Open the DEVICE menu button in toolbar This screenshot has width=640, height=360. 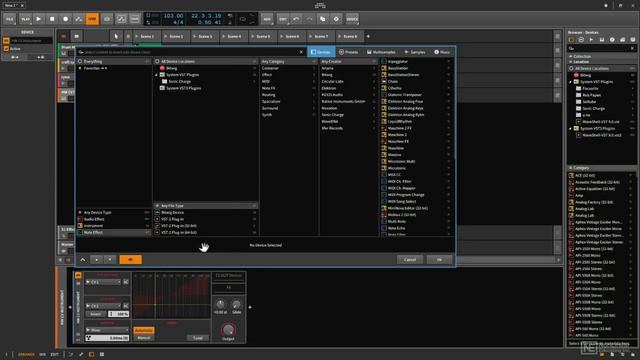(x=352, y=19)
